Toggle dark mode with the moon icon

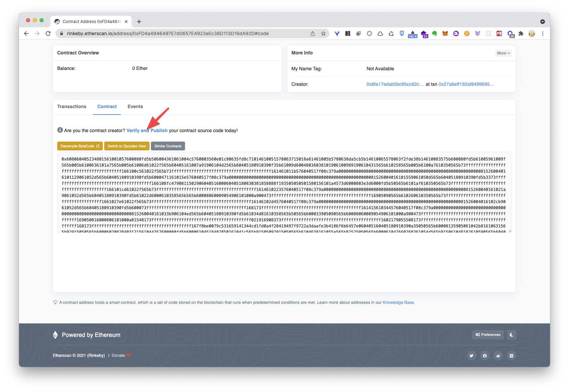tap(511, 335)
